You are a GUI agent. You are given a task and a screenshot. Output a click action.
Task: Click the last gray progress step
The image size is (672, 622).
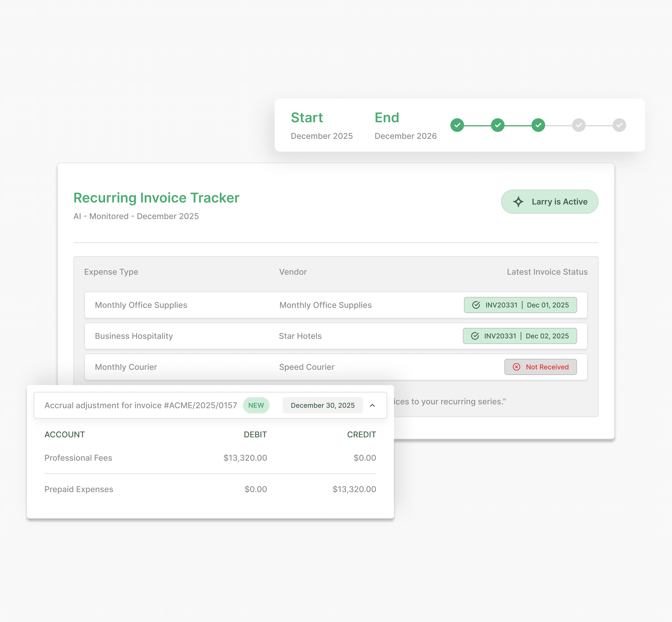[x=619, y=125]
